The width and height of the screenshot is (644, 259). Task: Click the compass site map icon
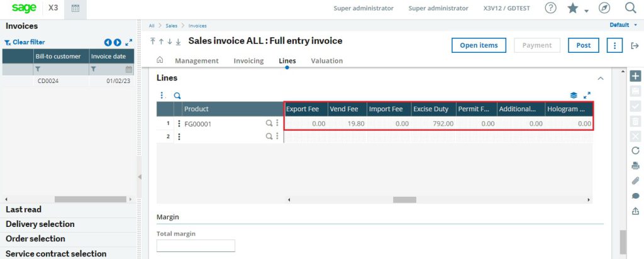coord(604,8)
